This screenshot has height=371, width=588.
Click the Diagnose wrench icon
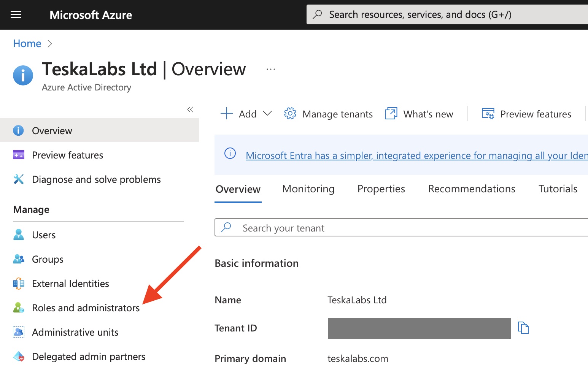pos(18,179)
